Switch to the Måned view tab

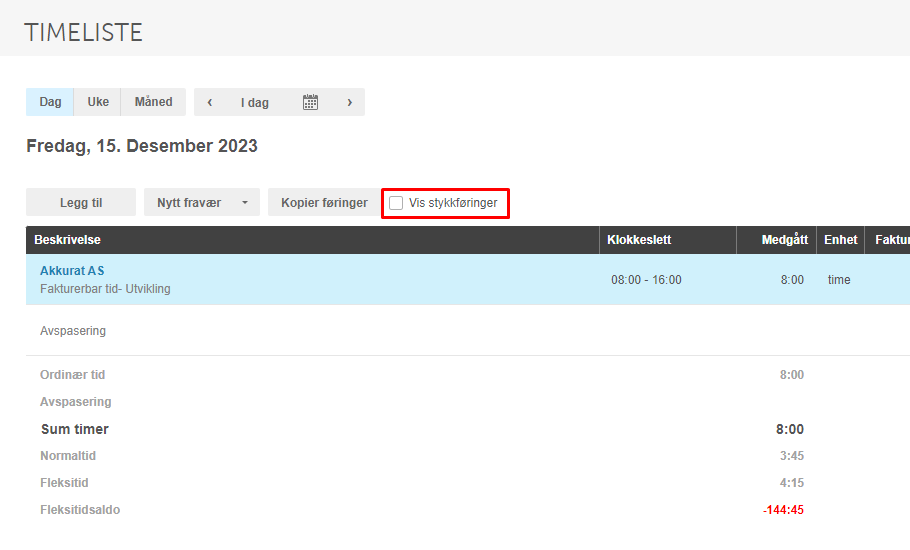pos(153,102)
